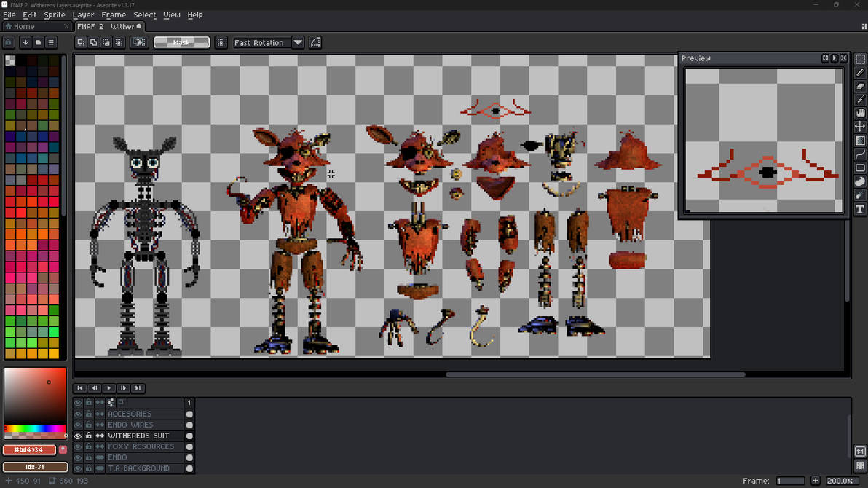Select the Rectangle shape tool

click(860, 168)
